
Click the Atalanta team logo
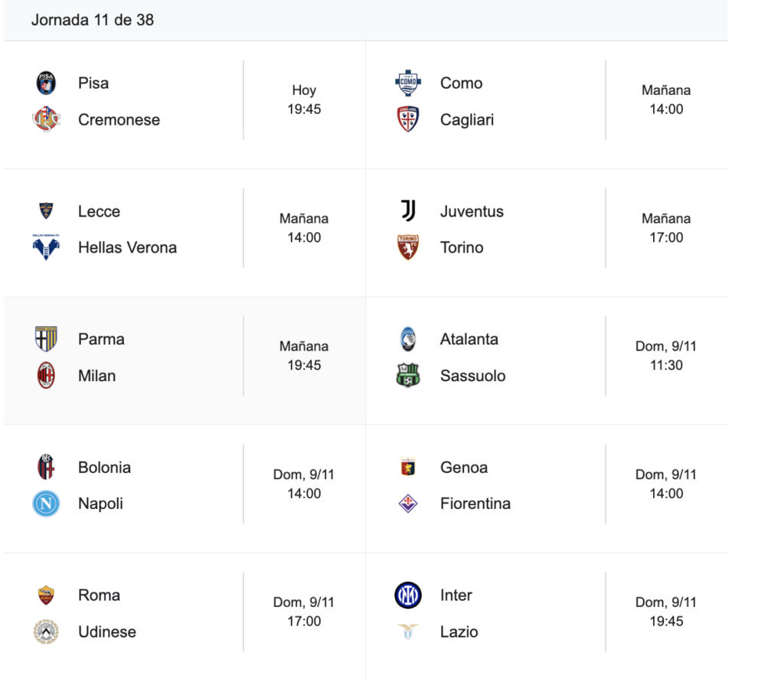coord(408,338)
